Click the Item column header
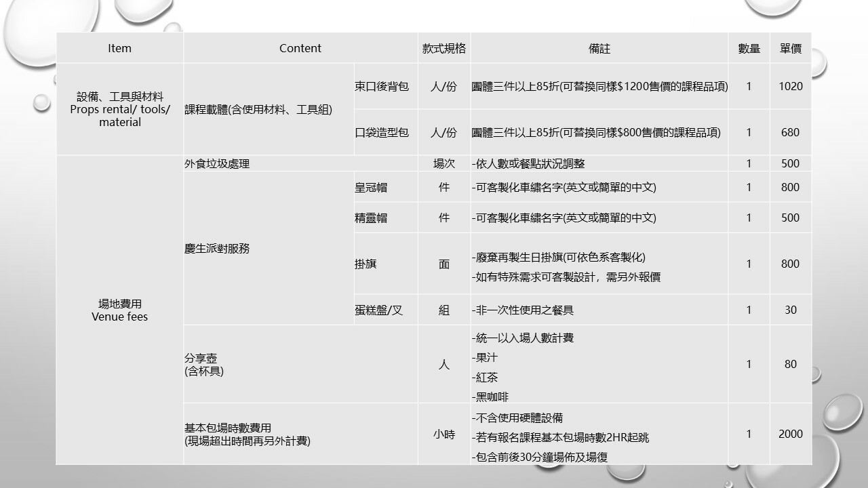Image resolution: width=868 pixels, height=488 pixels. (x=119, y=48)
